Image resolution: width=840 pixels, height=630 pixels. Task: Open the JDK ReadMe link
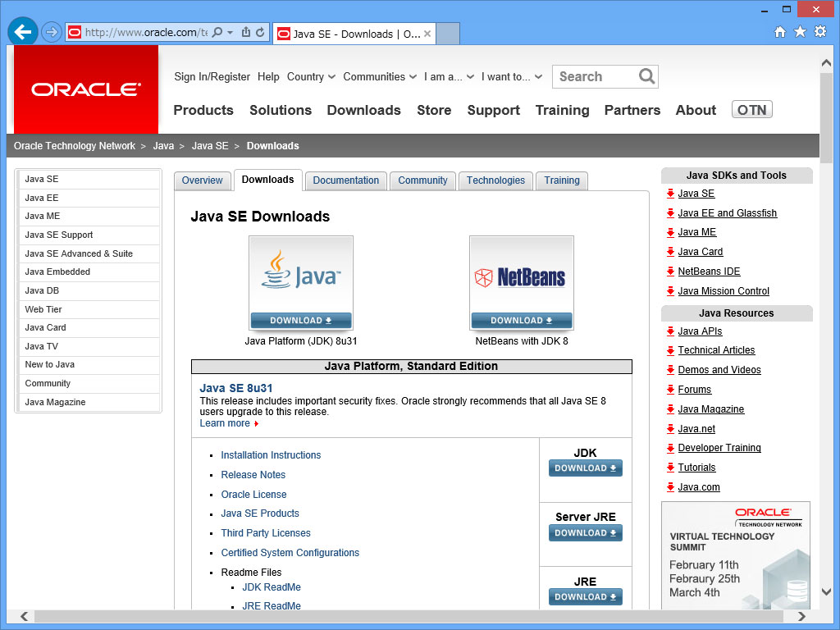pos(272,587)
